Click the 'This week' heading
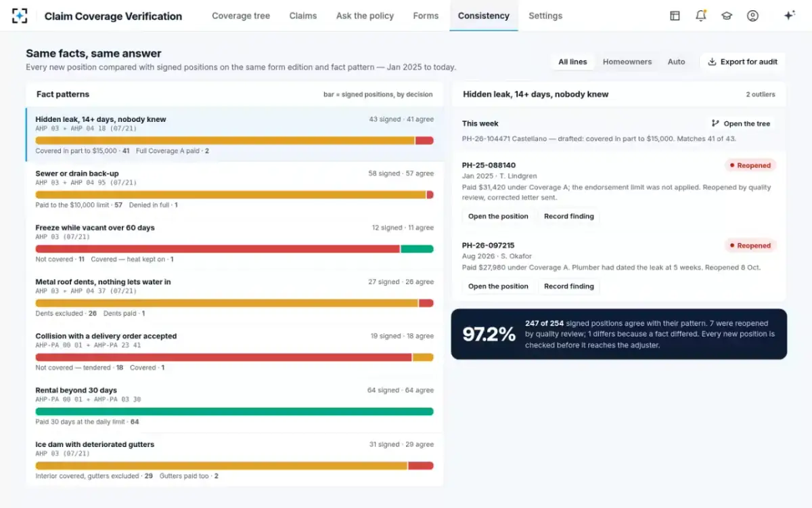812x508 pixels. tap(480, 124)
